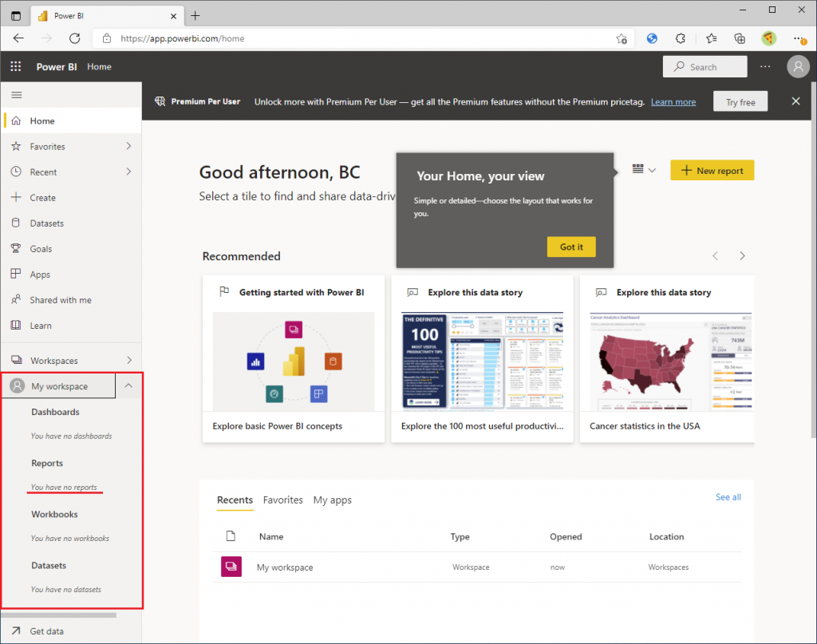Open the browser favorites list icon
The image size is (817, 644).
pos(711,38)
